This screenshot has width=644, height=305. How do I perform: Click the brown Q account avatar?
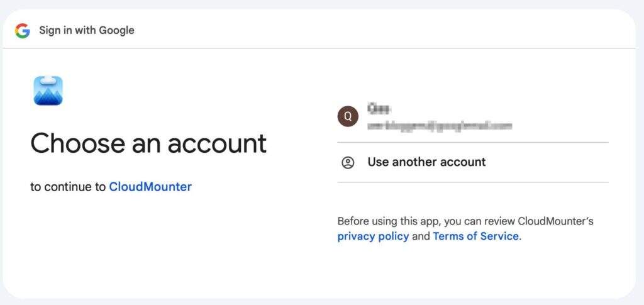point(348,116)
